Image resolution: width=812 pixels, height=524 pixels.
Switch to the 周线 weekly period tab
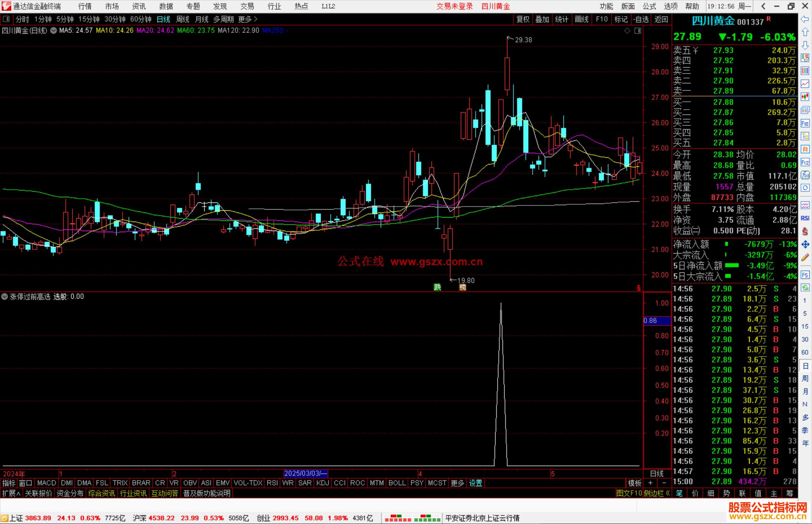click(x=183, y=19)
